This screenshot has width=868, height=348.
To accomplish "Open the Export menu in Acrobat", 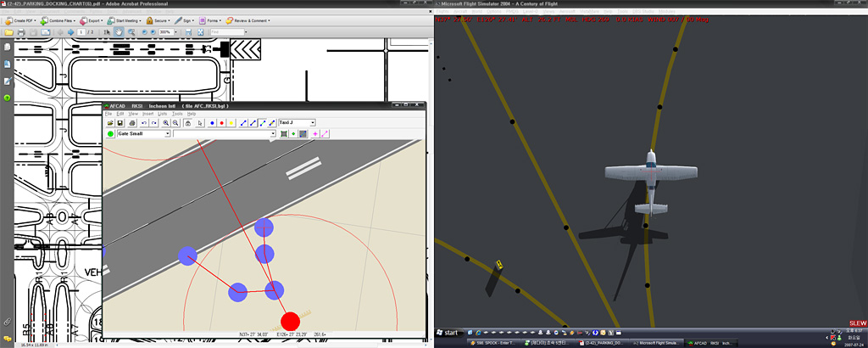I will (92, 20).
